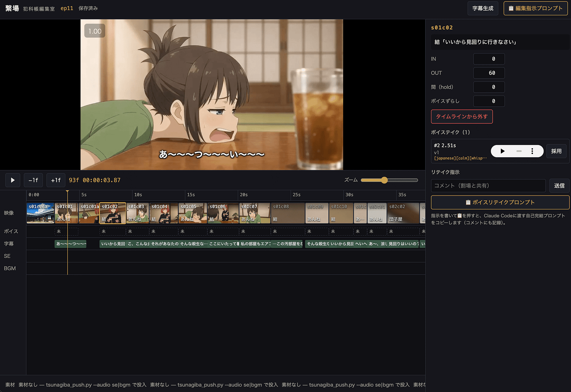Click the voice slot under s01c02
Viewport: 571px width, 392px height.
[113, 231]
